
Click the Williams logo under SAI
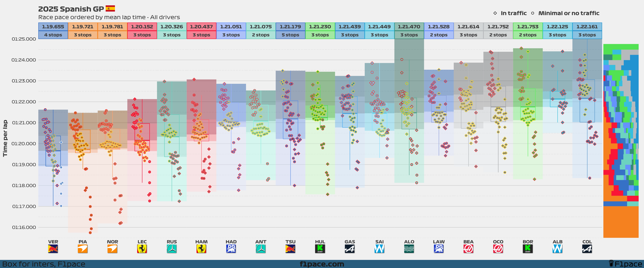(379, 249)
